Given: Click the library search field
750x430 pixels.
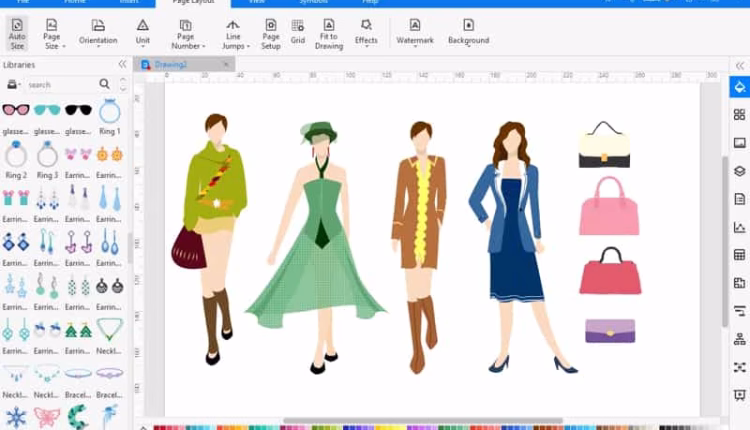Looking at the screenshot, I should pyautogui.click(x=61, y=85).
